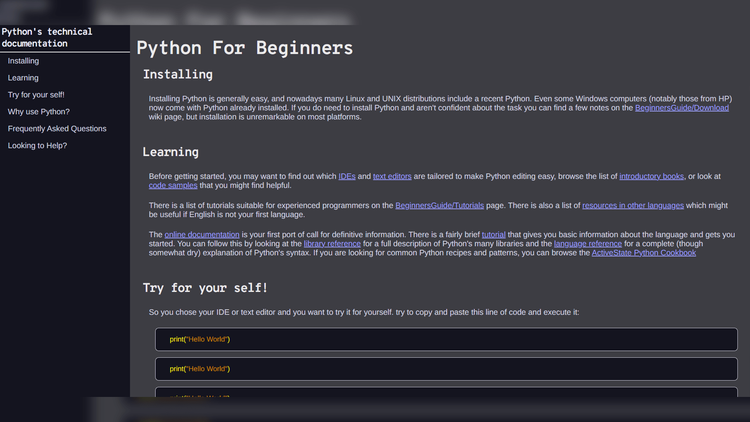Click the 'So you chose your IDE' paragraph
The height and width of the screenshot is (422, 750).
click(x=364, y=312)
